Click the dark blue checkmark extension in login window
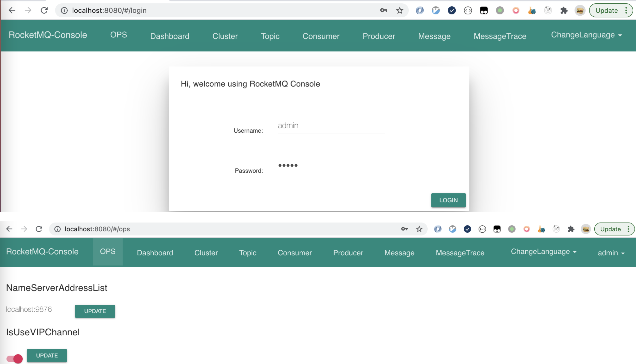Viewport: 636px width, 364px height. coord(452,11)
